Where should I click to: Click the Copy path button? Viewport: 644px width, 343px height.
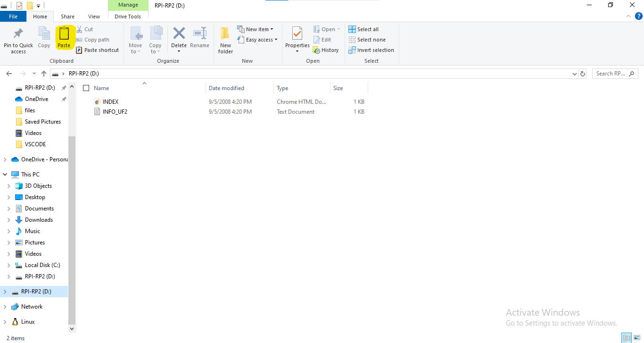tap(92, 40)
